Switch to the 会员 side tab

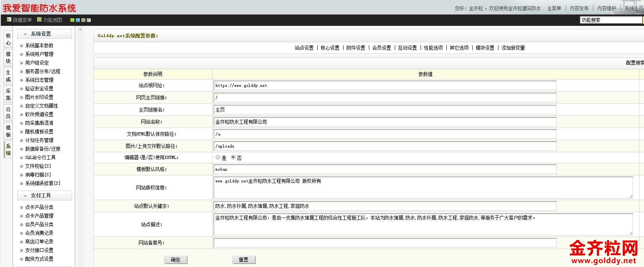(x=8, y=113)
